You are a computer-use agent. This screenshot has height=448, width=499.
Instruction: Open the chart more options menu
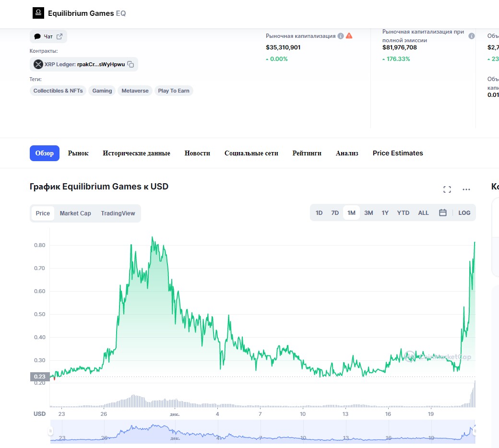pos(466,189)
